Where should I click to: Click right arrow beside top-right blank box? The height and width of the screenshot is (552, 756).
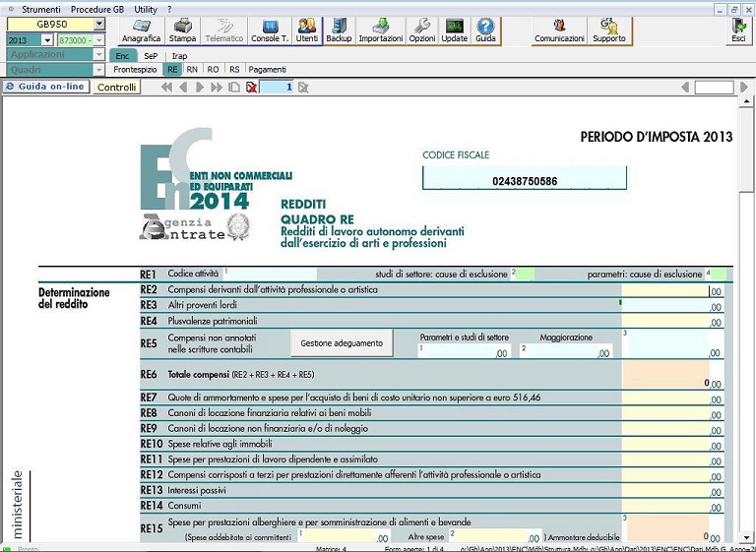[x=744, y=88]
